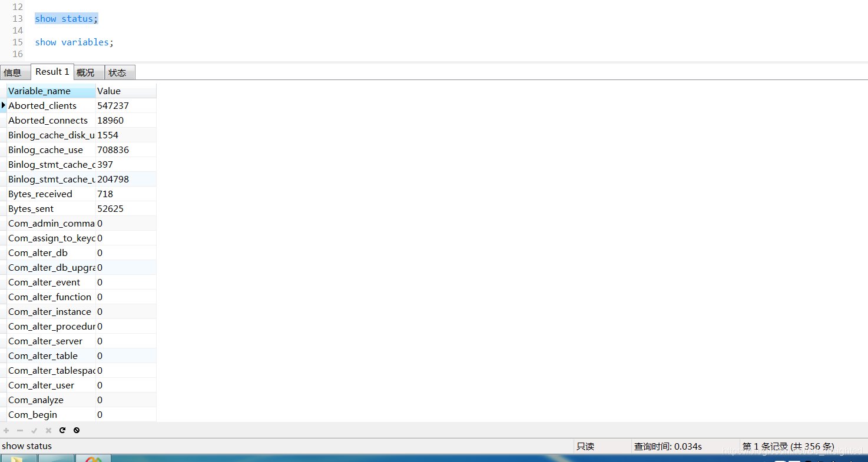Select the Com_begin cell
The height and width of the screenshot is (462, 868).
(x=51, y=414)
